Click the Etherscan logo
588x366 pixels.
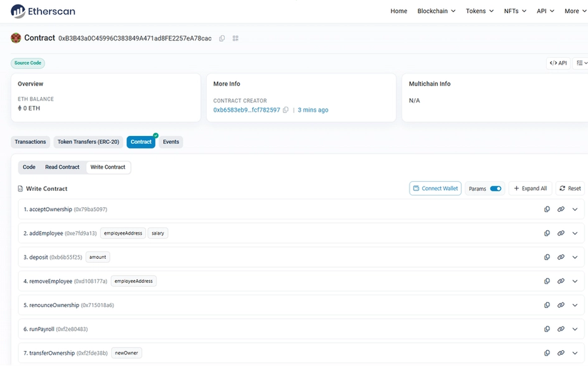[x=42, y=11]
